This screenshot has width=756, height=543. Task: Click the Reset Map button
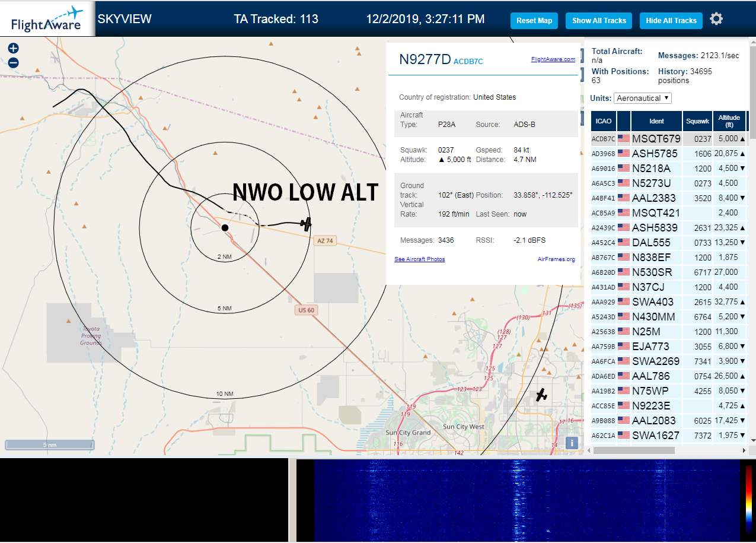534,21
